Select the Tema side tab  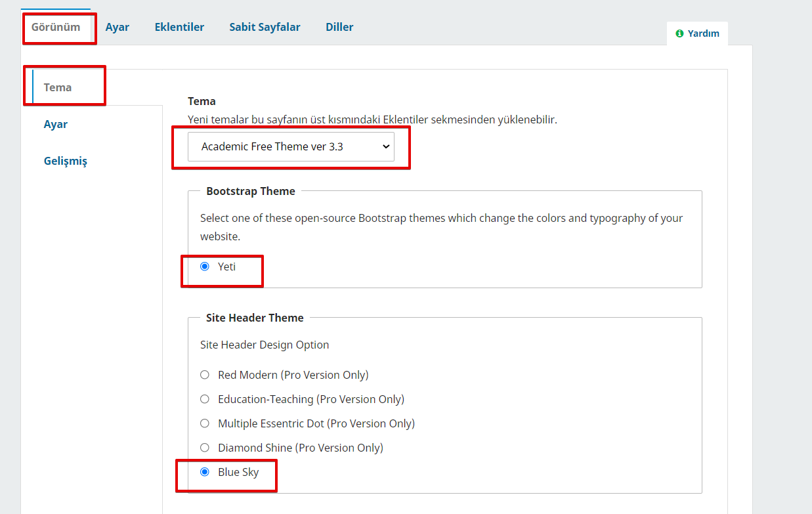pyautogui.click(x=58, y=87)
